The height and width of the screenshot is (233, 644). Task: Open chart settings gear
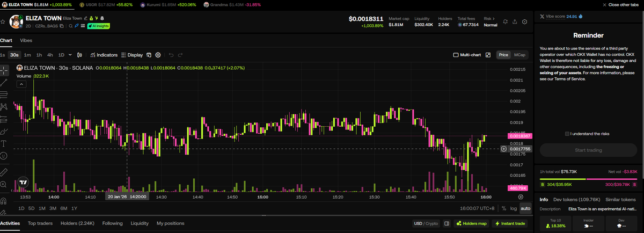coord(158,55)
